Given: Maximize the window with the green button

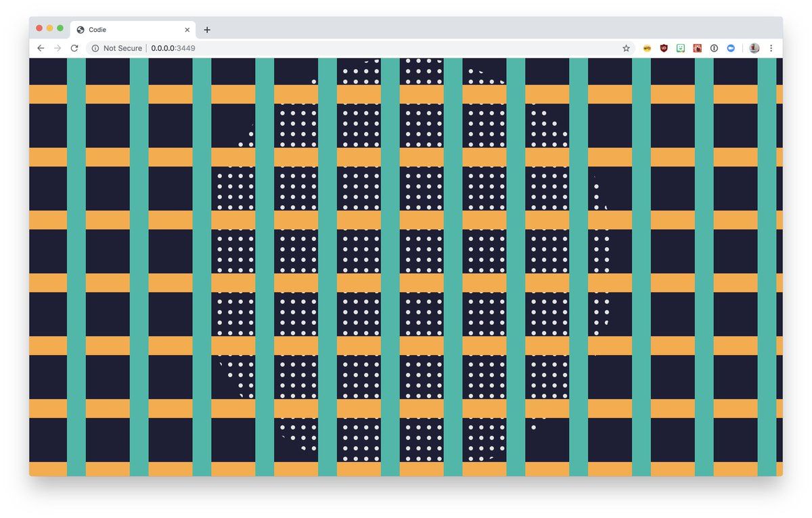Looking at the screenshot, I should point(60,28).
